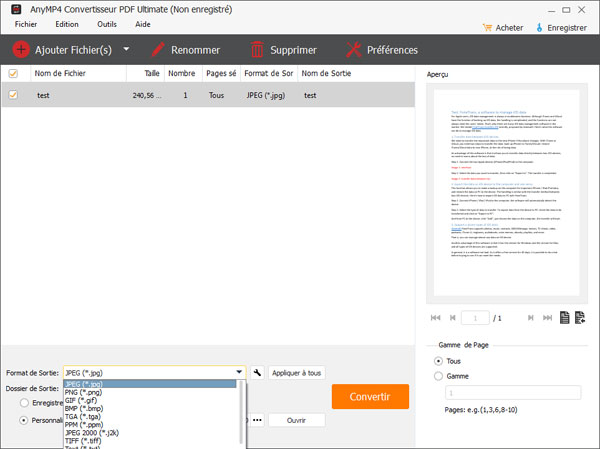
Task: Click the Supprimer trash icon
Action: [258, 49]
